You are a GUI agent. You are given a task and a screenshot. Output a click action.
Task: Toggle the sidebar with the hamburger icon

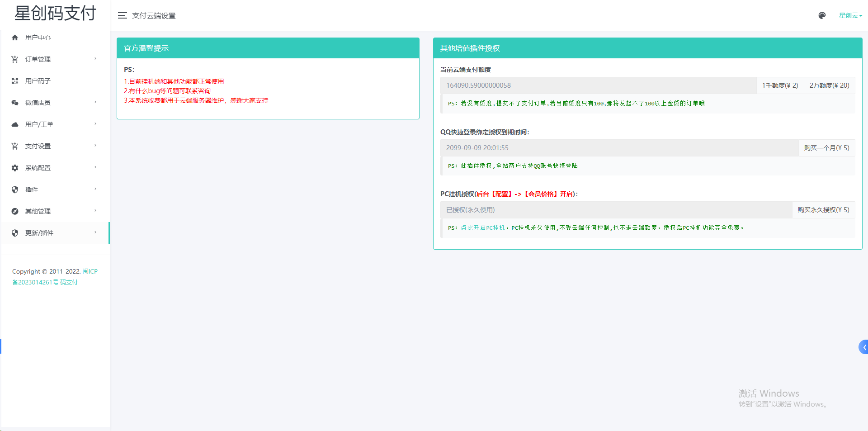tap(122, 15)
